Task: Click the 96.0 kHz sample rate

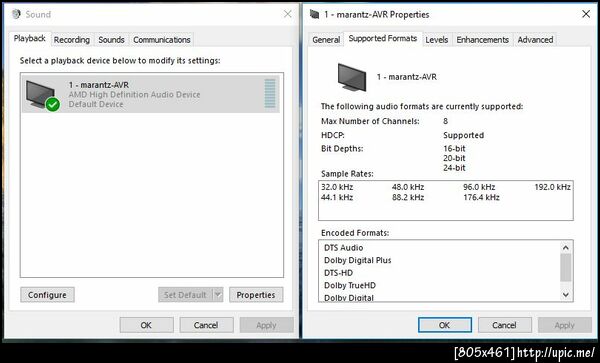Action: coord(479,187)
